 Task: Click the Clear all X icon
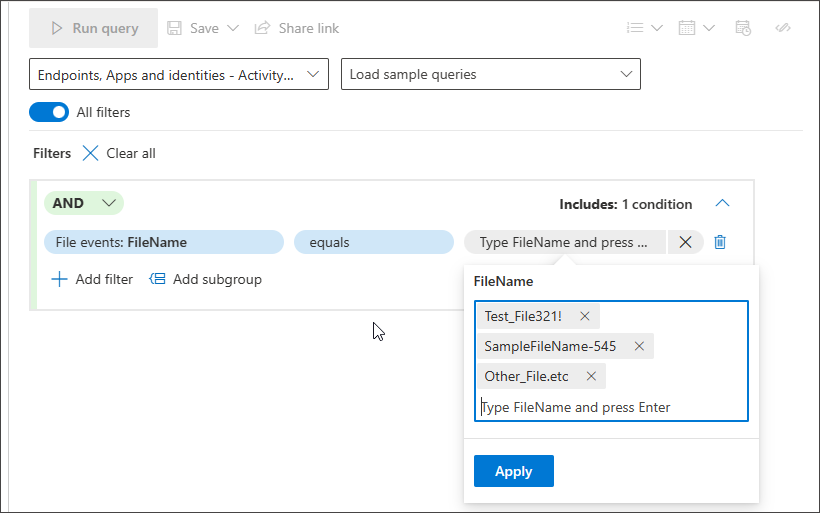90,153
